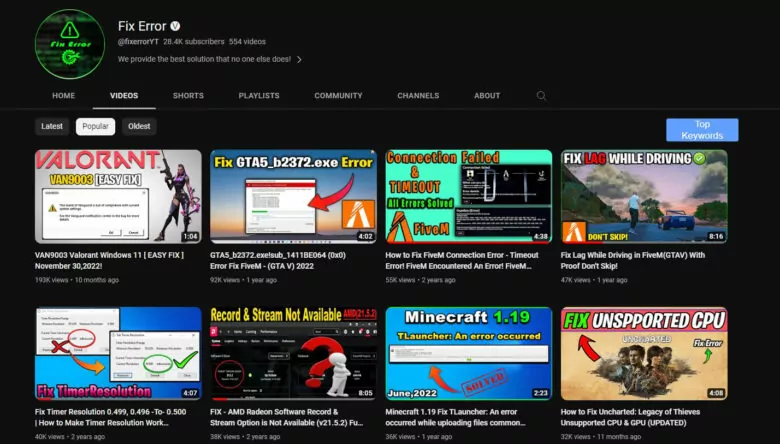Image resolution: width=780 pixels, height=444 pixels.
Task: Click title Minecraft 1.19 Fix TLauncher error
Action: 456,417
